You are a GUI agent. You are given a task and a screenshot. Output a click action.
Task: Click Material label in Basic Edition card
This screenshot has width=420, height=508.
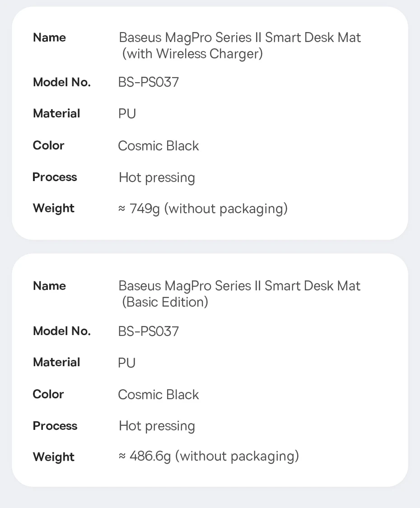click(56, 362)
